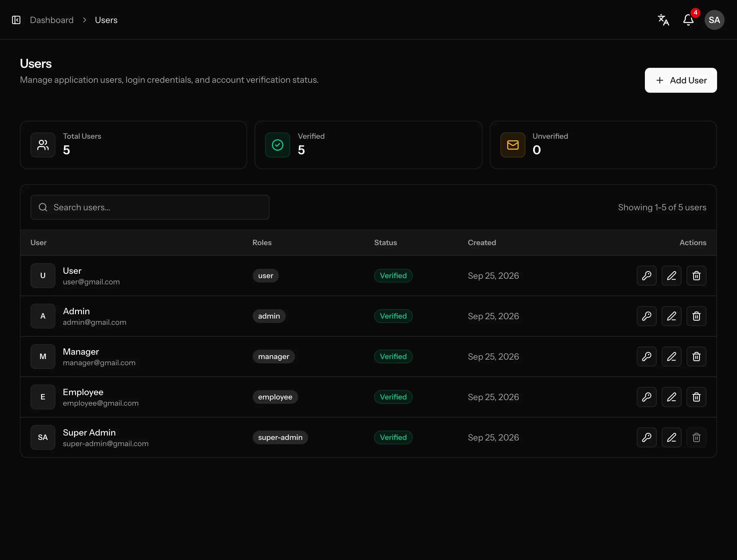Screen dimensions: 737x560
Task: Reset password key icon for User
Action: [x=647, y=276]
